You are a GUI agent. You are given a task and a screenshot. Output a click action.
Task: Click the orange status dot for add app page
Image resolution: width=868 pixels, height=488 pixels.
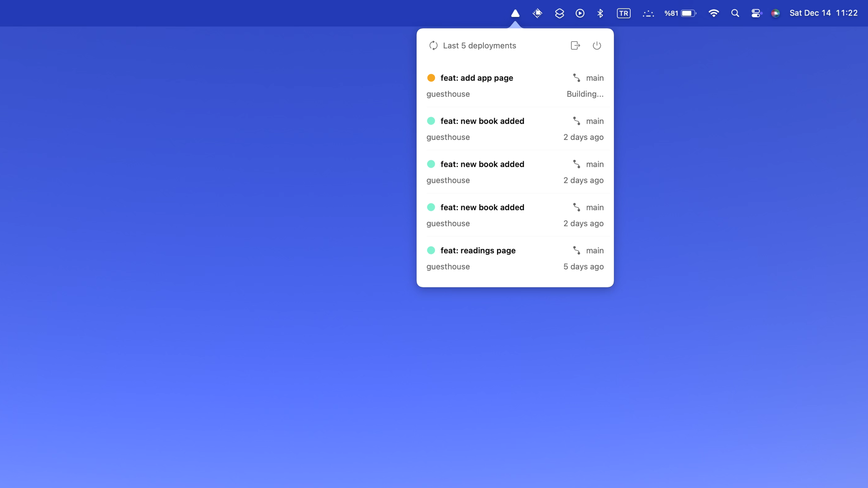(431, 78)
